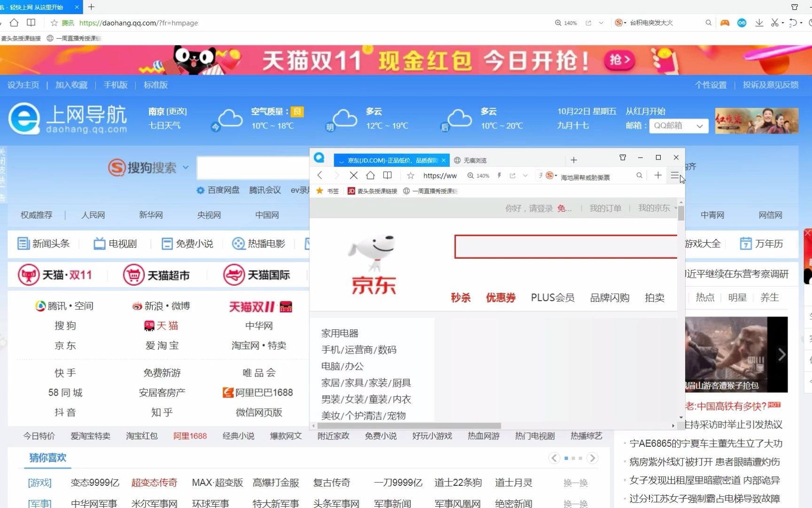This screenshot has height=508, width=812.
Task: Click the share icon in the main address bar
Action: 588,23
